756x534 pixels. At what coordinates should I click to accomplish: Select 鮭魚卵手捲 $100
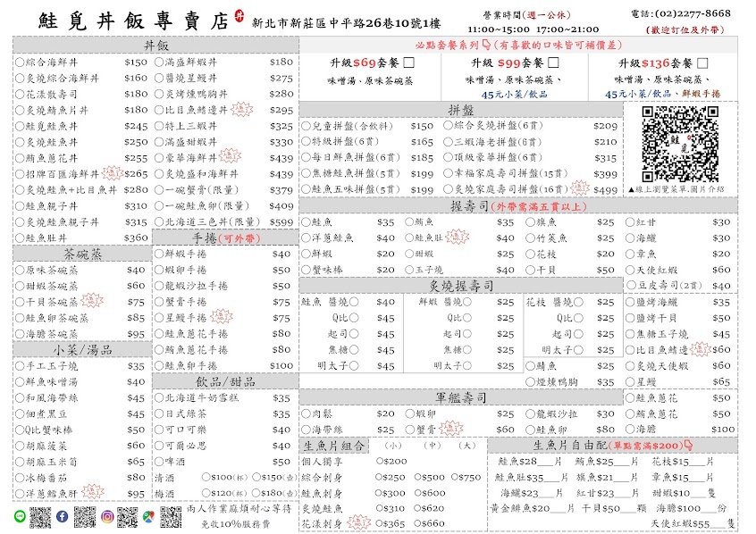click(x=159, y=365)
